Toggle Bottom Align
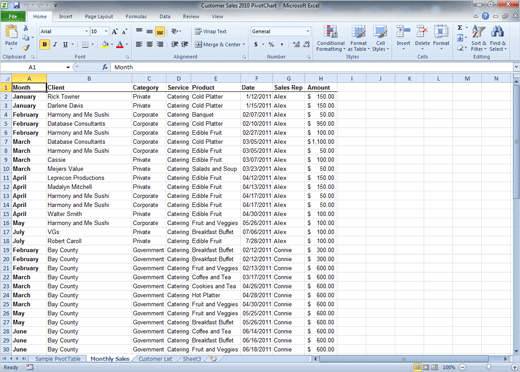520x372 pixels. [x=160, y=31]
